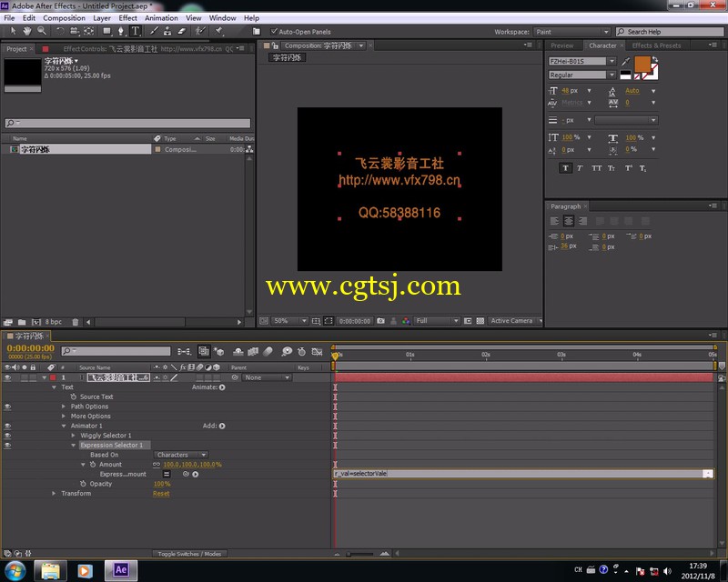728x582 pixels.
Task: Create new folder in Project panel
Action: coord(22,322)
